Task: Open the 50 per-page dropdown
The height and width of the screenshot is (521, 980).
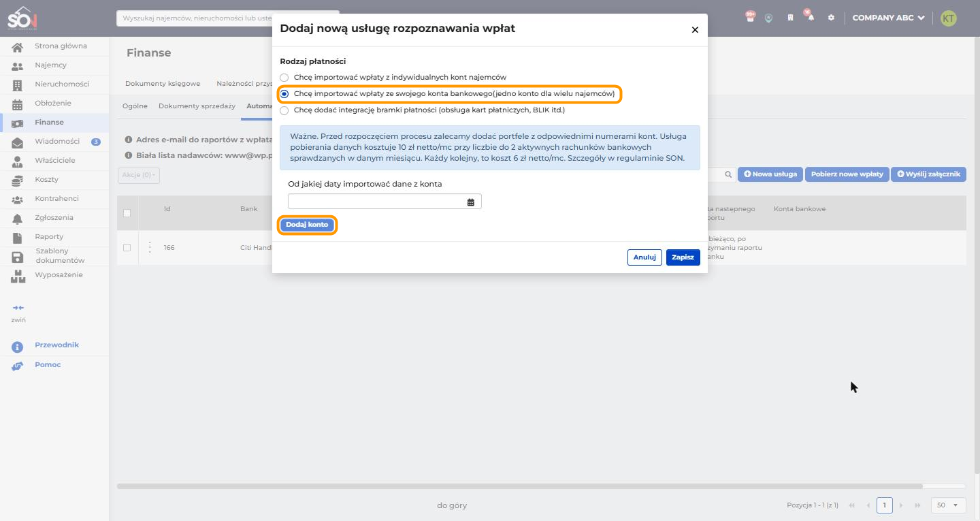Action: click(x=947, y=505)
